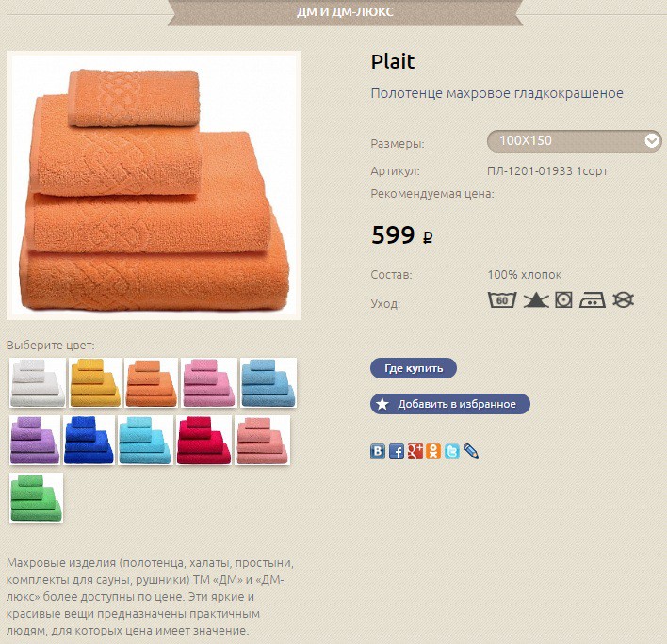
Task: Click the size dropdown arrow chevron
Action: pos(651,140)
